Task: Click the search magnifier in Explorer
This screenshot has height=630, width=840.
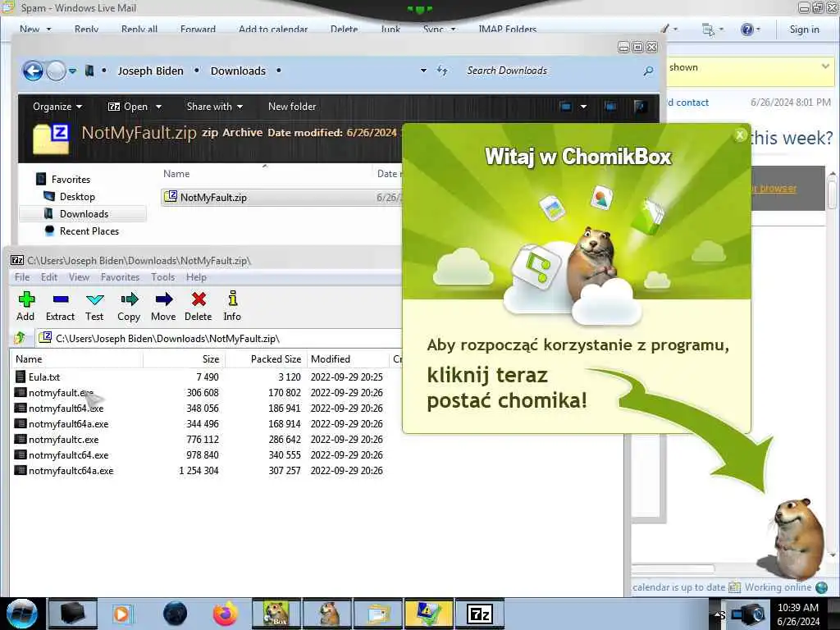Action: click(648, 71)
